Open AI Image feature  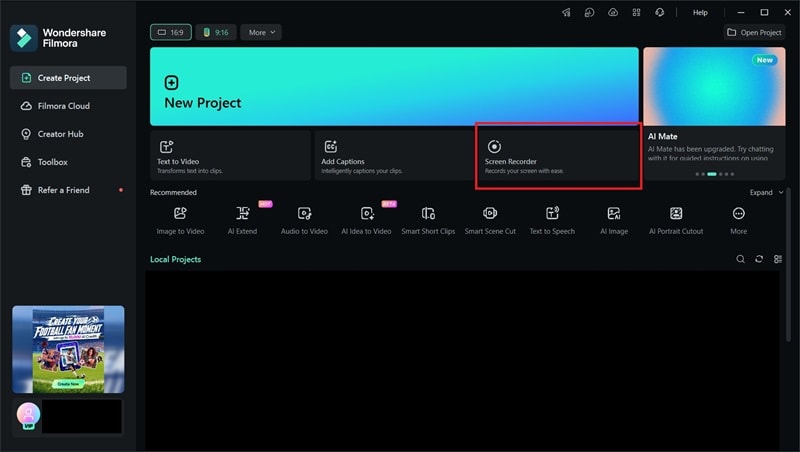coord(614,220)
